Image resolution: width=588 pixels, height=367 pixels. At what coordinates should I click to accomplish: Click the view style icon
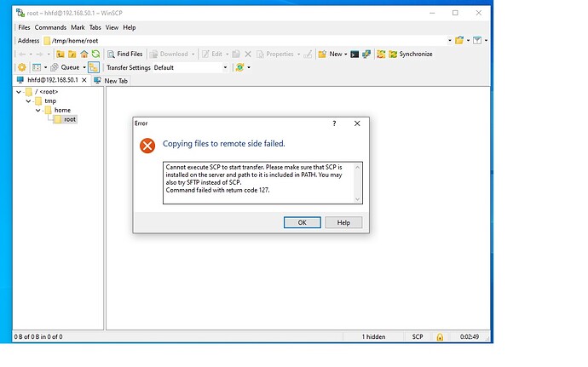click(x=37, y=67)
